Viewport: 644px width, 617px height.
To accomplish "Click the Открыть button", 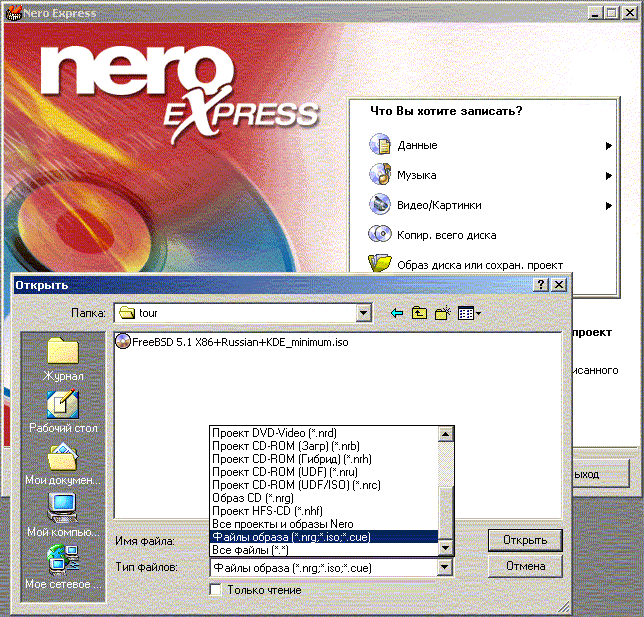I will [x=525, y=540].
